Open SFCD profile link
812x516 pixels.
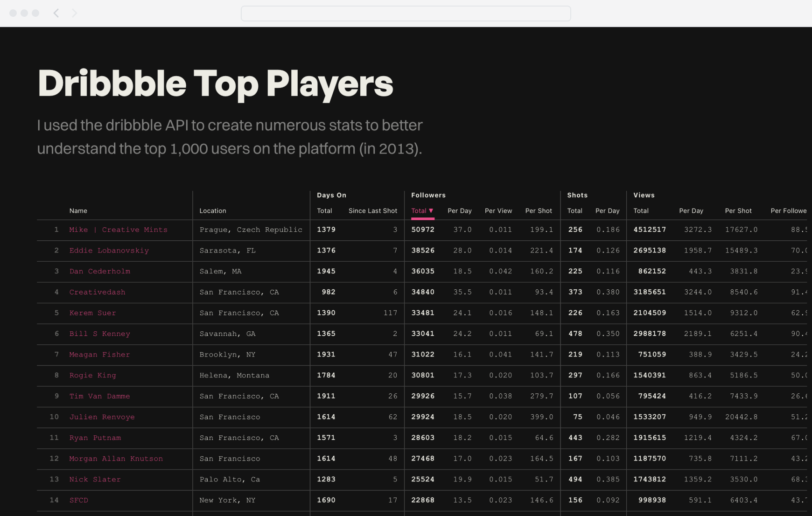point(78,500)
